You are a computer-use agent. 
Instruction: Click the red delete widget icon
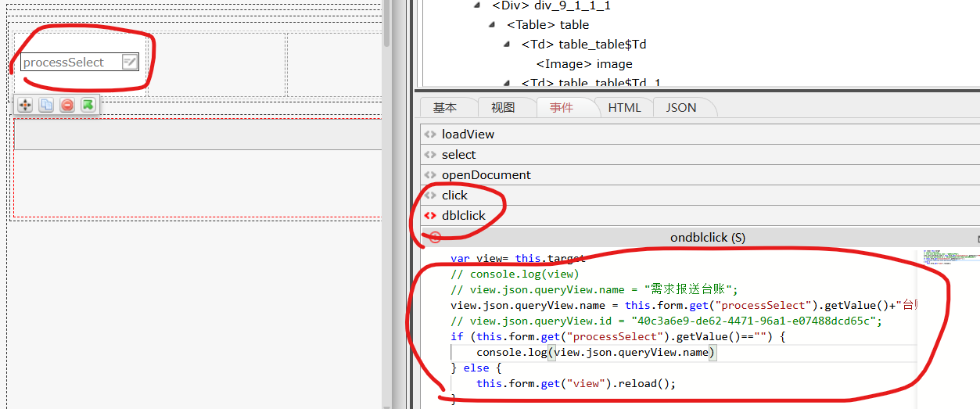(67, 104)
